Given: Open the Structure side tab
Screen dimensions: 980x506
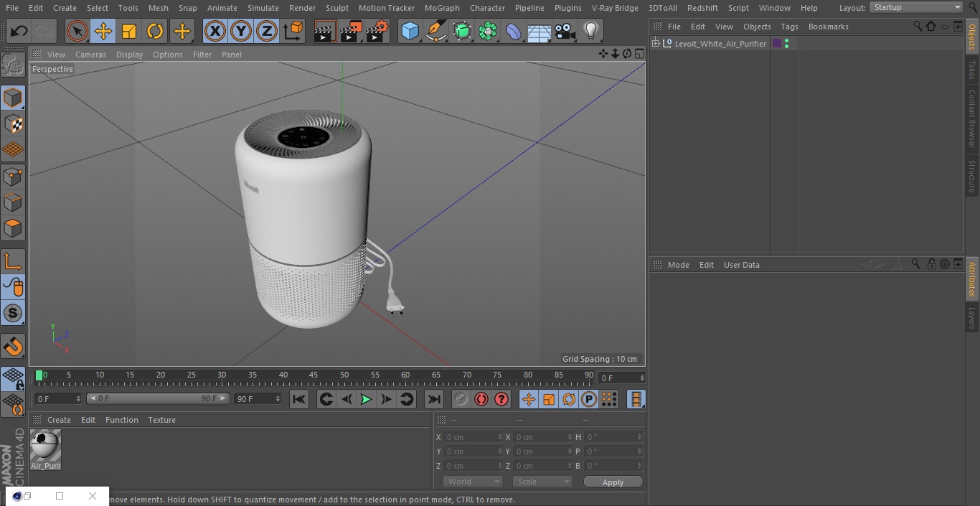Looking at the screenshot, I should [x=972, y=176].
